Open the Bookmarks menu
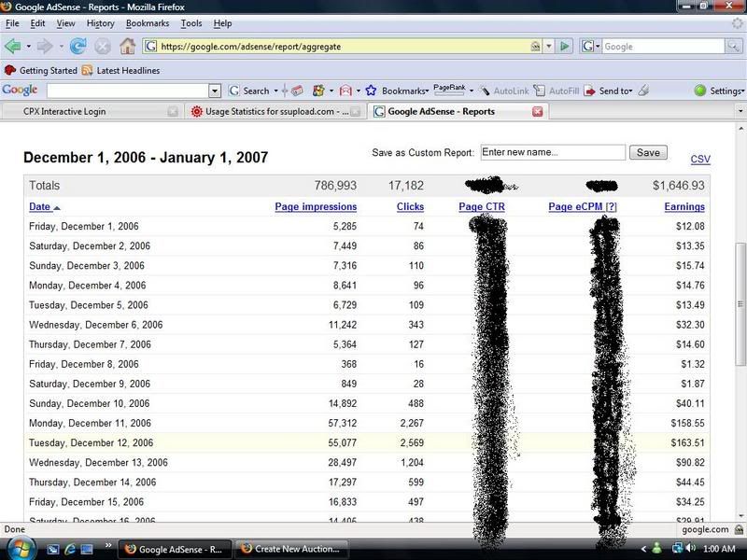Screen dimensions: 747x560 point(148,22)
